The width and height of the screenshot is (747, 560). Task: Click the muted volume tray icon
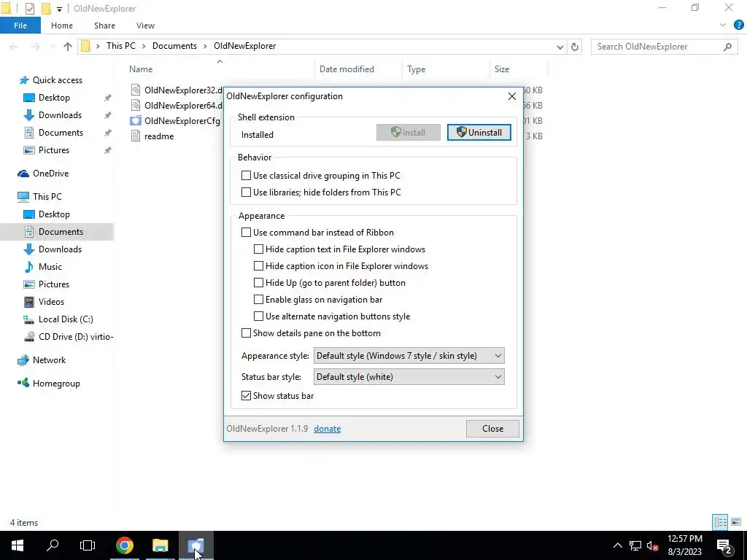(653, 545)
